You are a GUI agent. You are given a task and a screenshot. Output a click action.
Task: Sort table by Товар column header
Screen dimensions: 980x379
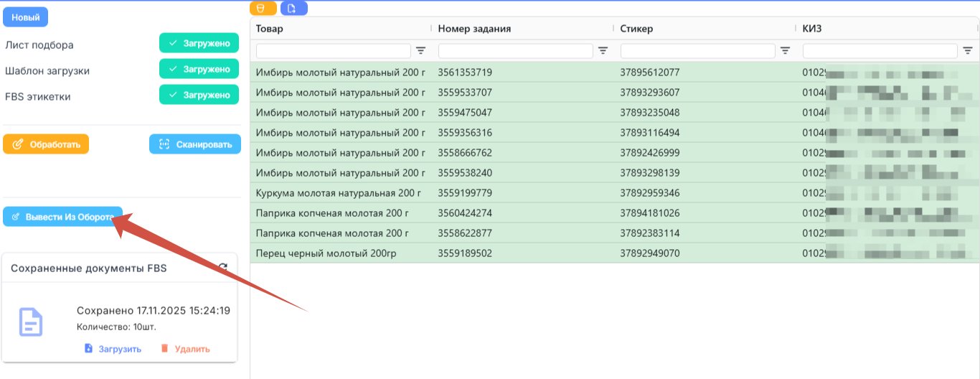point(270,29)
